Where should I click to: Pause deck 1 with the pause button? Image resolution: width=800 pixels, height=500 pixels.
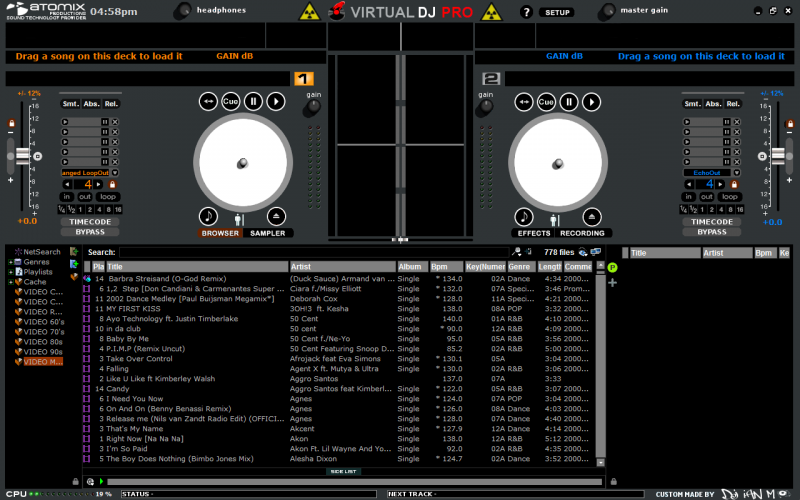[253, 102]
